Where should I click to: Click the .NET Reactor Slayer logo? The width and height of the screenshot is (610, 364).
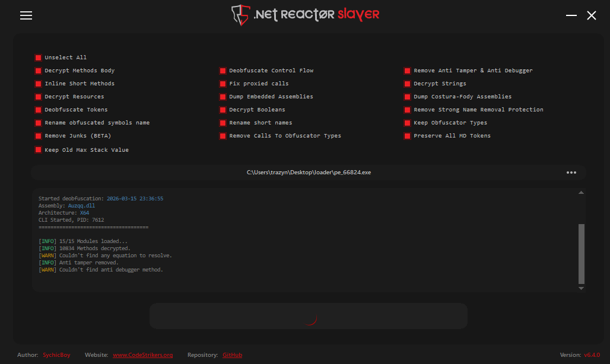[305, 15]
